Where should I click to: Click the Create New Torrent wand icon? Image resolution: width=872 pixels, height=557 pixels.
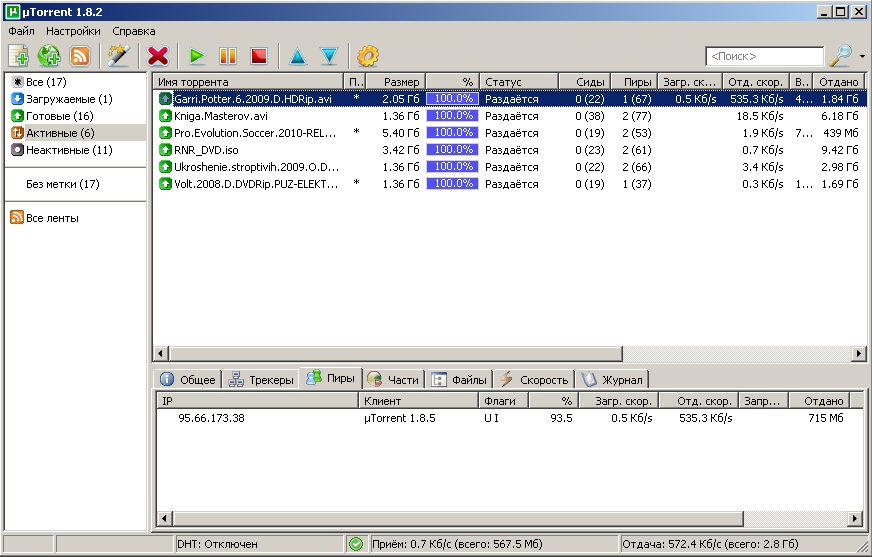point(118,56)
